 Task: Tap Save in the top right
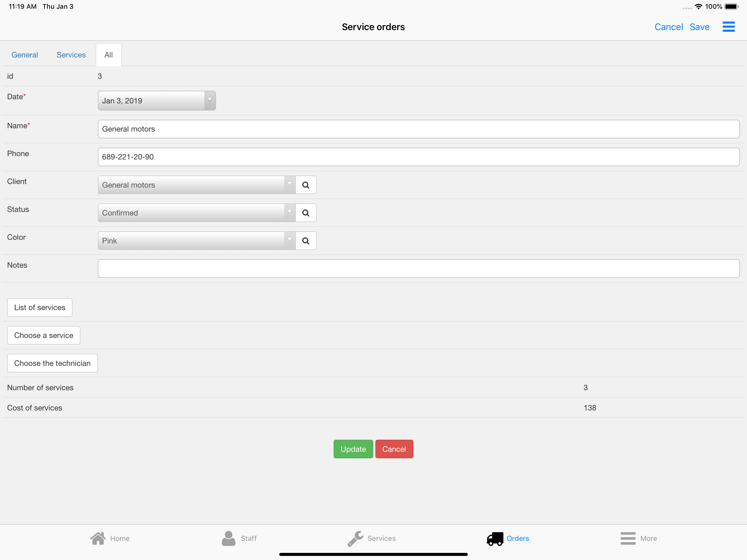(x=699, y=27)
